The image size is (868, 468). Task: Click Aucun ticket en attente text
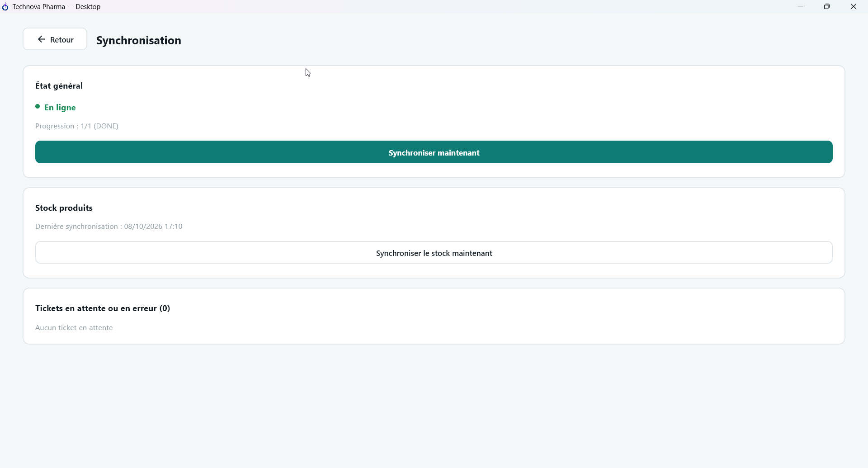coord(74,328)
